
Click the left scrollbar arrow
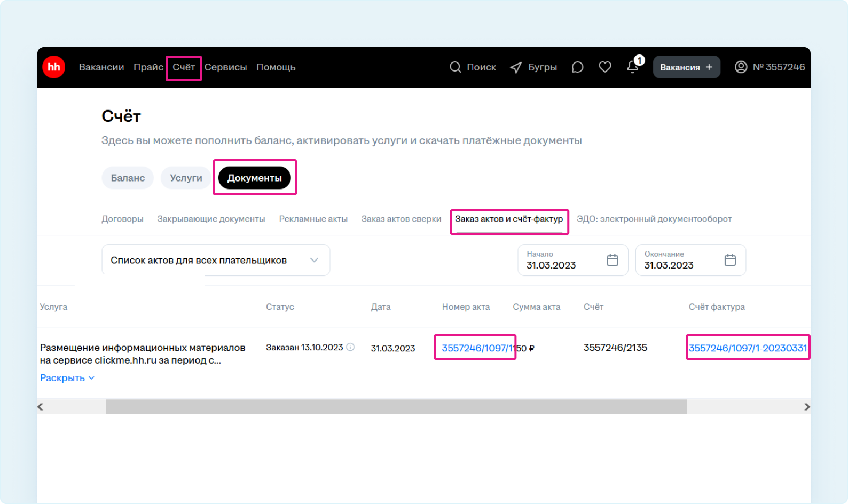(x=41, y=407)
